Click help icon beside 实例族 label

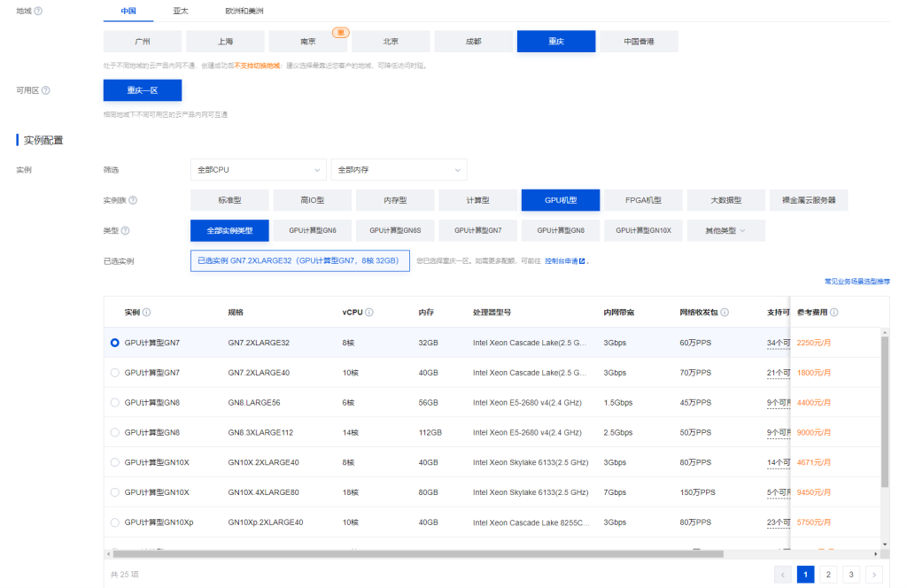(133, 200)
